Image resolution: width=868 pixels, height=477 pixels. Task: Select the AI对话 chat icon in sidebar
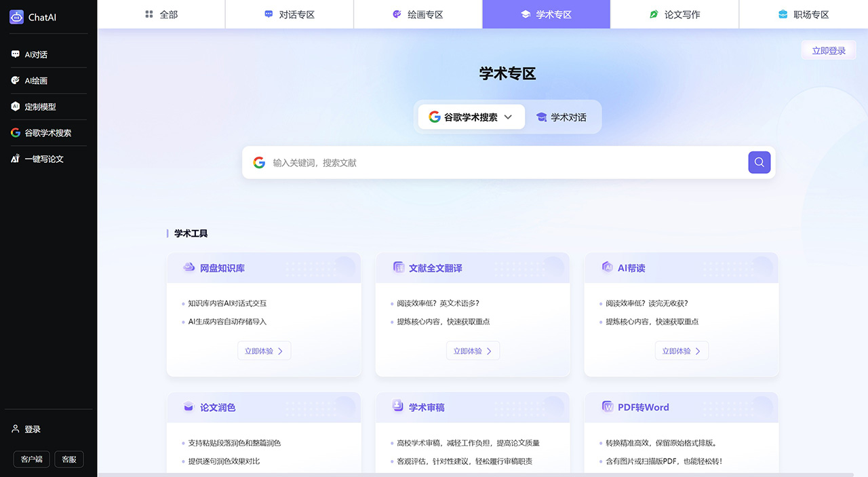click(x=16, y=54)
